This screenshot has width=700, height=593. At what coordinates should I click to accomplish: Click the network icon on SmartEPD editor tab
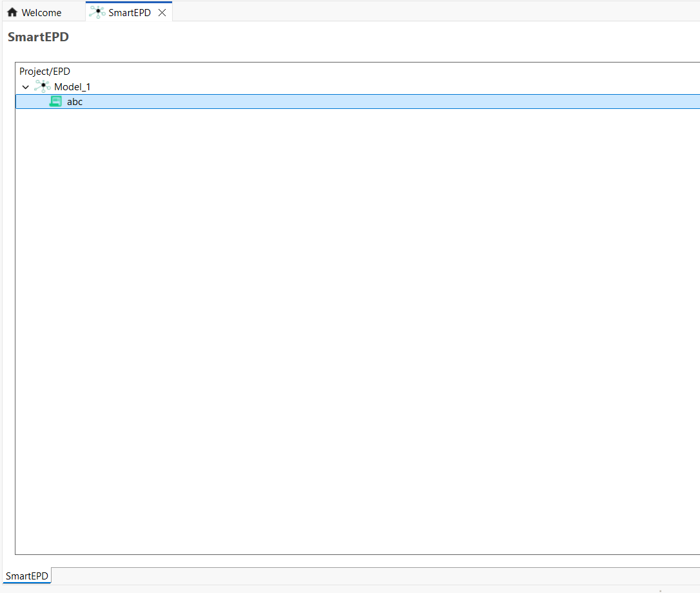(x=97, y=12)
